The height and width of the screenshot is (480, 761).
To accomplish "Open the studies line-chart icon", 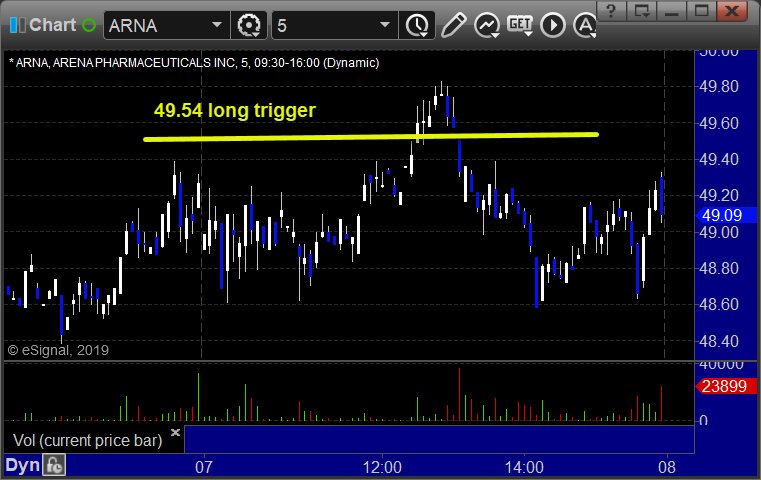I will click(x=487, y=25).
